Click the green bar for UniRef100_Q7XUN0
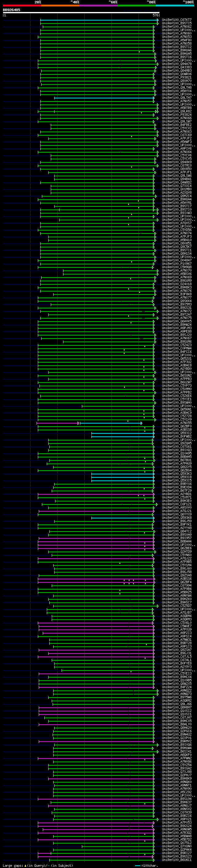This screenshot has height=868, width=197. coord(118,846)
